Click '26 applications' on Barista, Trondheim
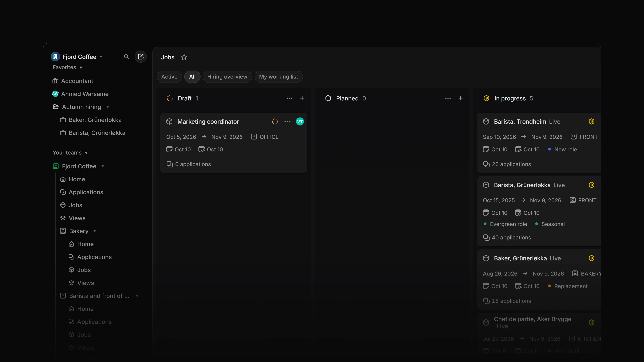 (511, 164)
